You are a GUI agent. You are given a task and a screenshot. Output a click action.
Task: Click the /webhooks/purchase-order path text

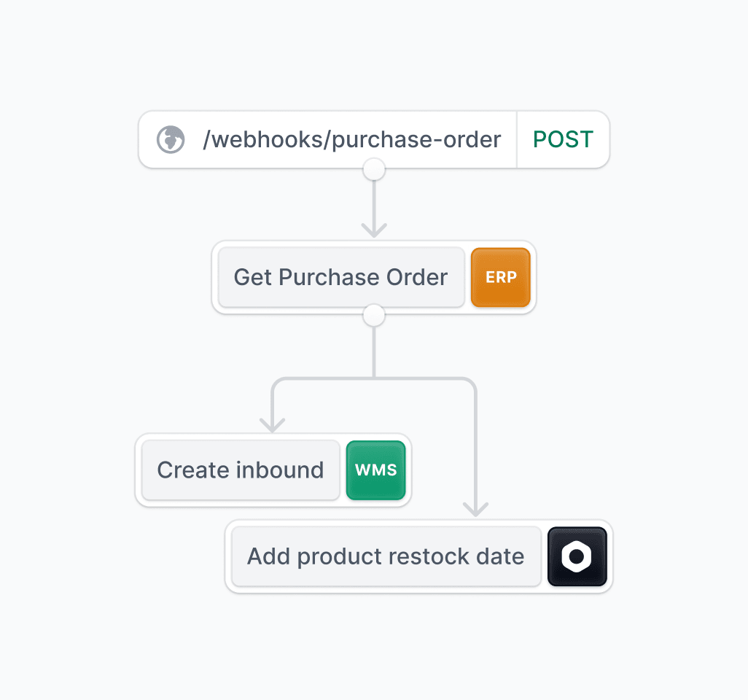tap(351, 139)
